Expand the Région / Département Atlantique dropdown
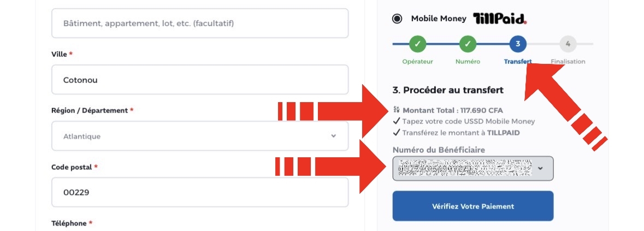644x231 pixels. pyautogui.click(x=199, y=136)
